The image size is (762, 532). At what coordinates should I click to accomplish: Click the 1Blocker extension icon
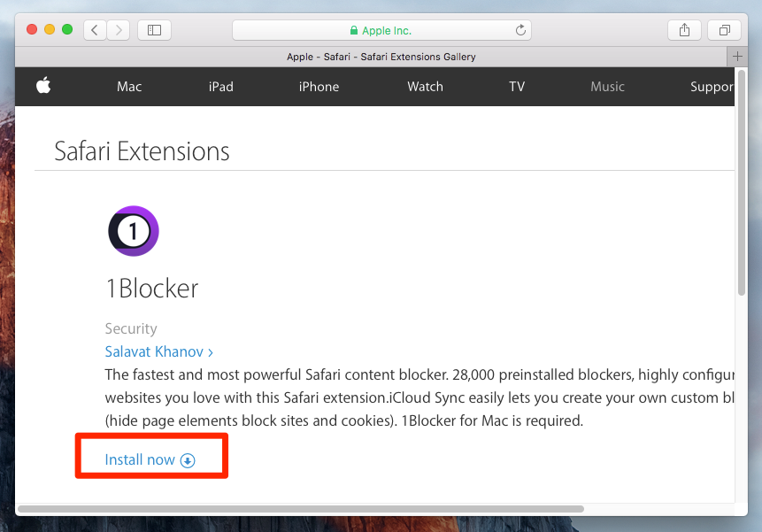(133, 231)
